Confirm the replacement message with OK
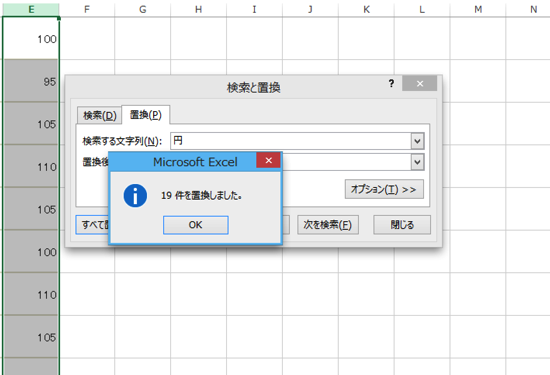 (195, 225)
